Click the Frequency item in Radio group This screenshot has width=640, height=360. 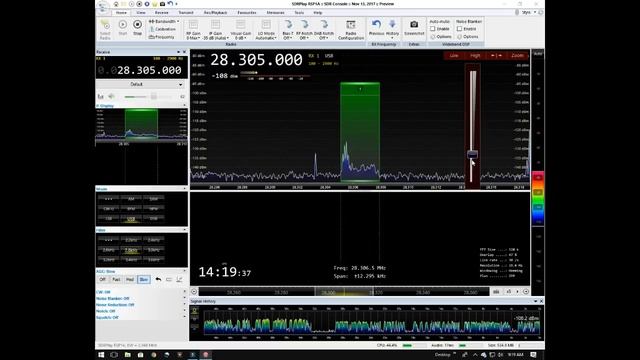coord(162,37)
